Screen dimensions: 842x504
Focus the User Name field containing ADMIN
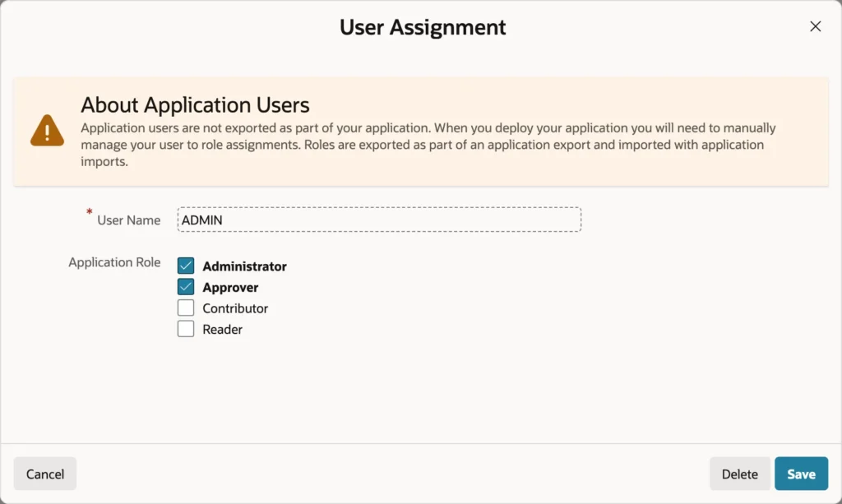(379, 220)
